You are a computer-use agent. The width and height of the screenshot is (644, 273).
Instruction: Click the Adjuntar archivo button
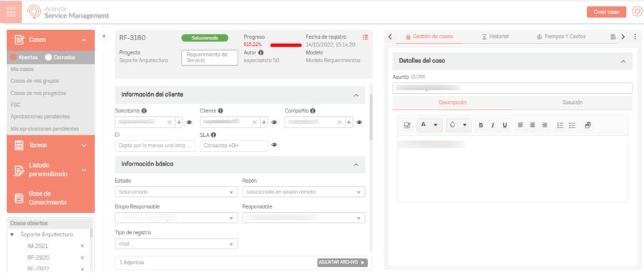click(342, 262)
